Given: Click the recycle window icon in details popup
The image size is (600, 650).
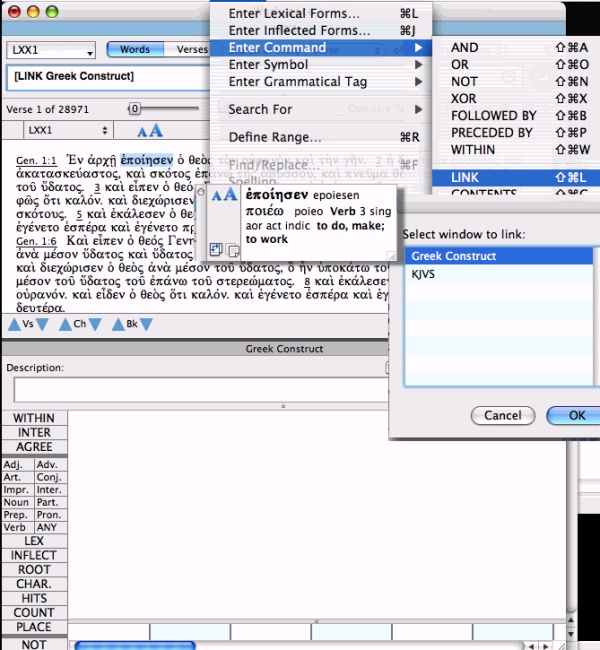Looking at the screenshot, I should [216, 249].
